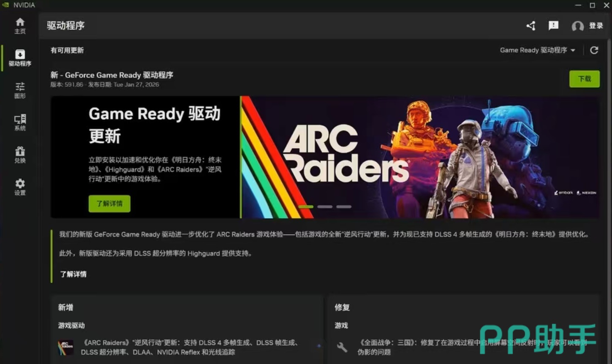Open the feedback notification icon
The width and height of the screenshot is (612, 364).
553,26
